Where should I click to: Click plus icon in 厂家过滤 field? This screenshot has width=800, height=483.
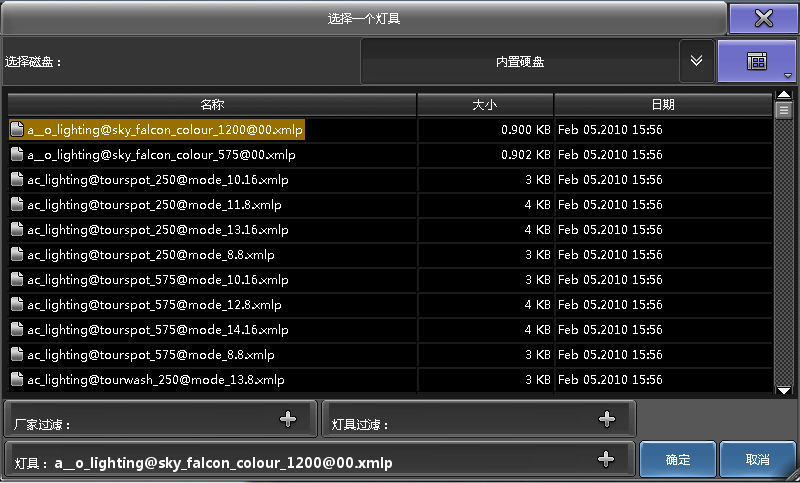[288, 419]
